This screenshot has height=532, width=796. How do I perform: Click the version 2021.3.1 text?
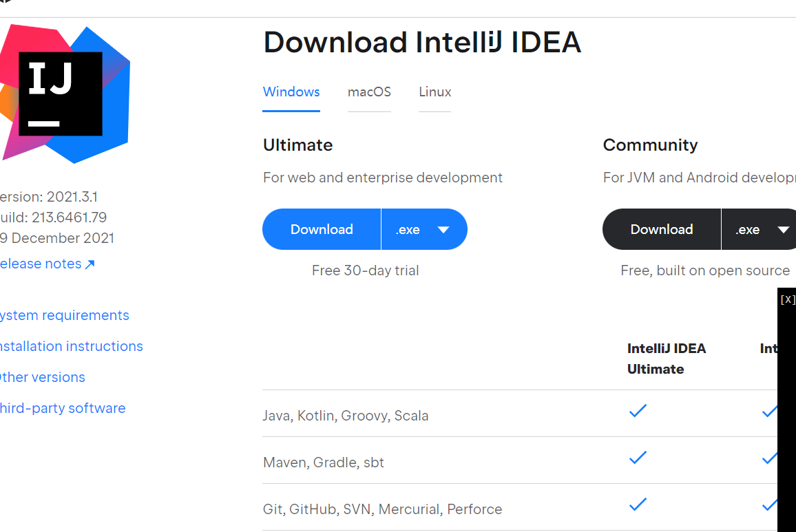pyautogui.click(x=49, y=197)
